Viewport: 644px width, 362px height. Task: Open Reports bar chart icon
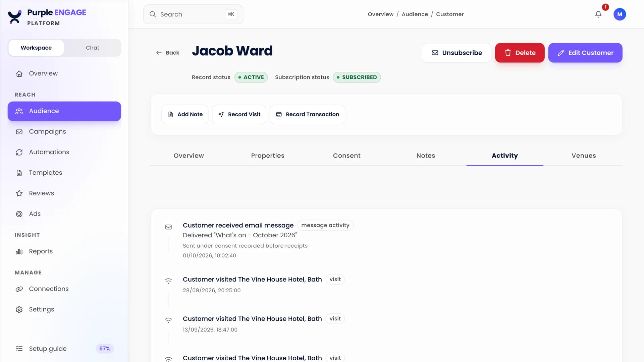point(19,251)
